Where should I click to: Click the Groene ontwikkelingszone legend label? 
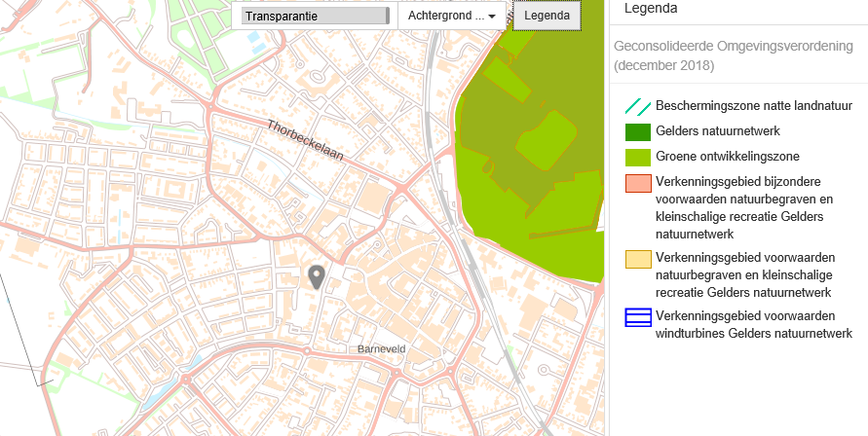tap(728, 157)
